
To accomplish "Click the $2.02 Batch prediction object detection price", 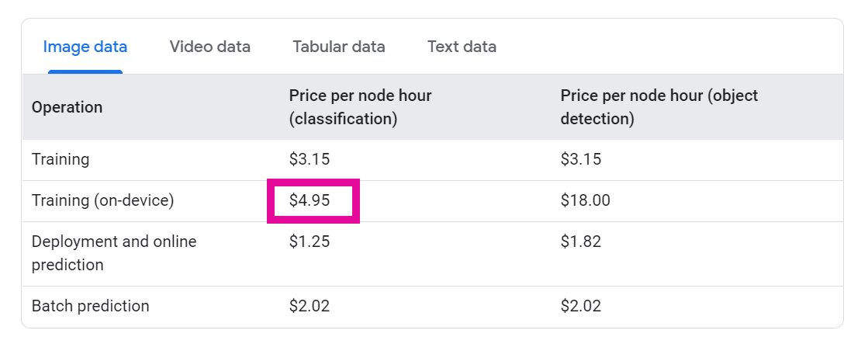I will point(581,306).
